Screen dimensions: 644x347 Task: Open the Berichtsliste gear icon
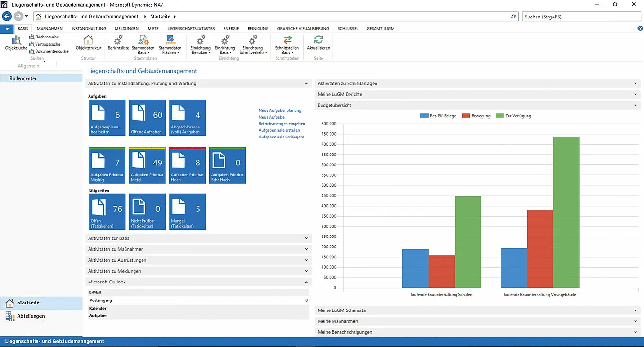118,40
